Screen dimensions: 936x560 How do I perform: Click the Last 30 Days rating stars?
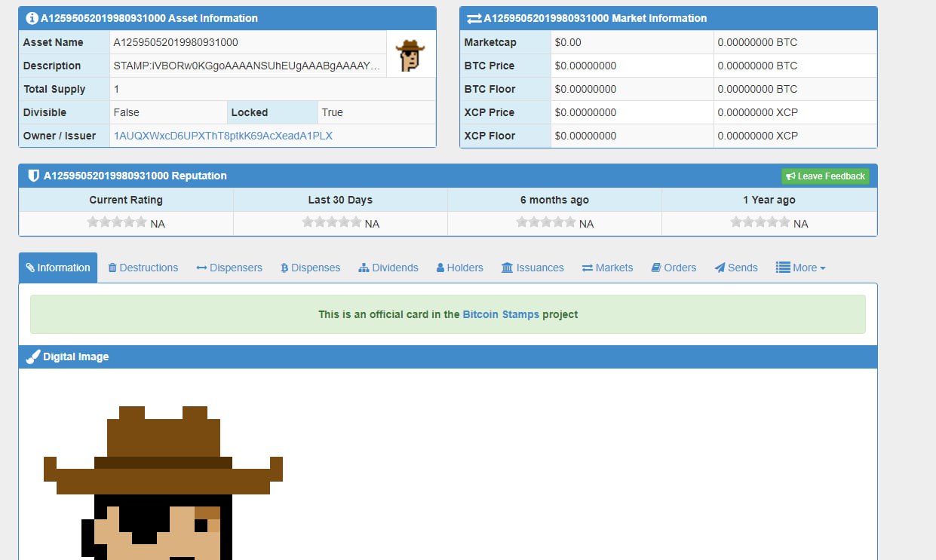[331, 222]
